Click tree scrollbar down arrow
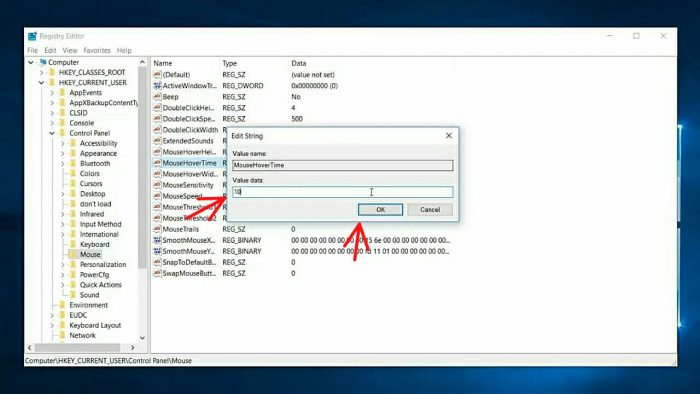 pos(142,338)
